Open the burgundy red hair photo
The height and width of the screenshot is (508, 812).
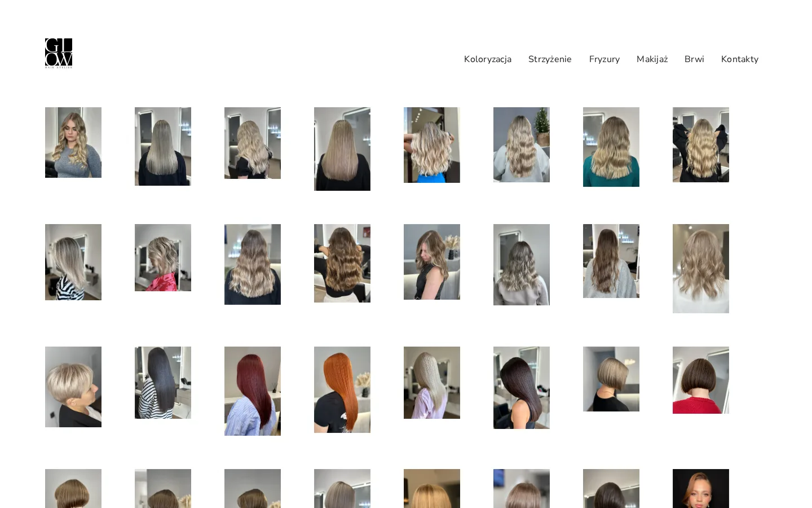pyautogui.click(x=253, y=391)
